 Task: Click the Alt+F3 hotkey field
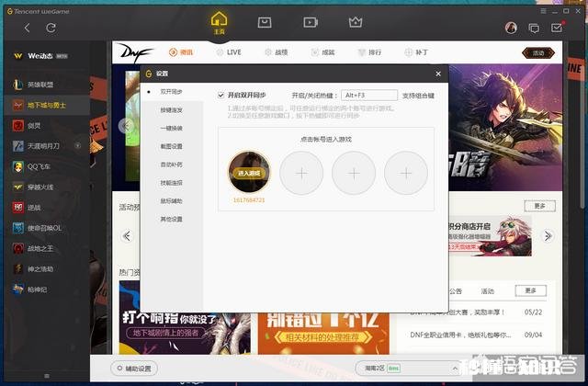click(x=369, y=96)
